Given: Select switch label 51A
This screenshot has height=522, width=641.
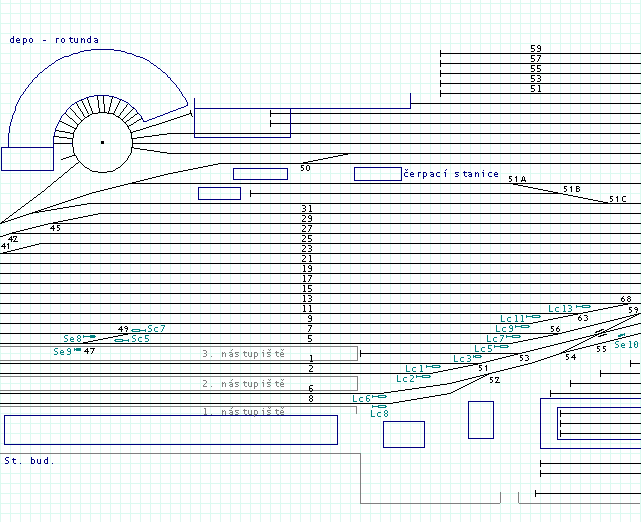Looking at the screenshot, I should (x=517, y=179).
